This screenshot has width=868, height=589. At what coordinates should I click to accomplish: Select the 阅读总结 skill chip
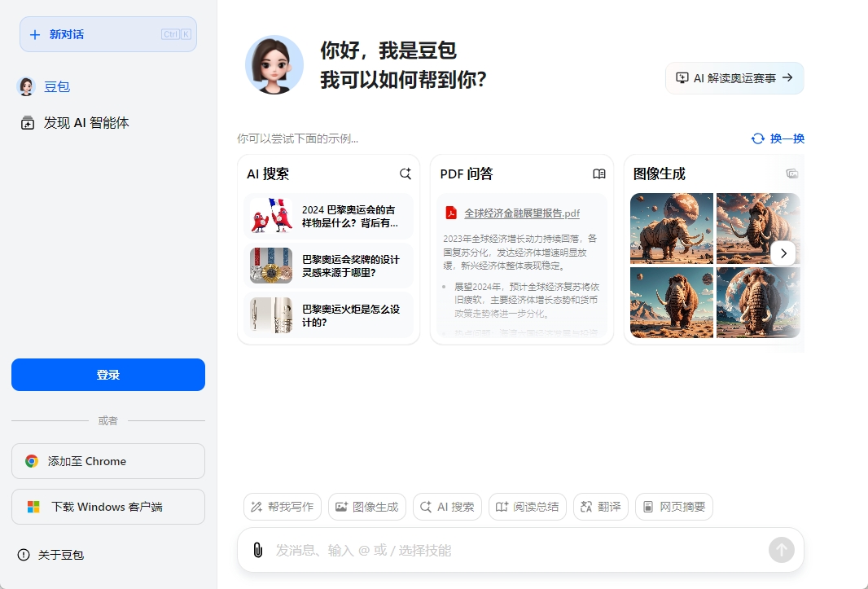(528, 507)
